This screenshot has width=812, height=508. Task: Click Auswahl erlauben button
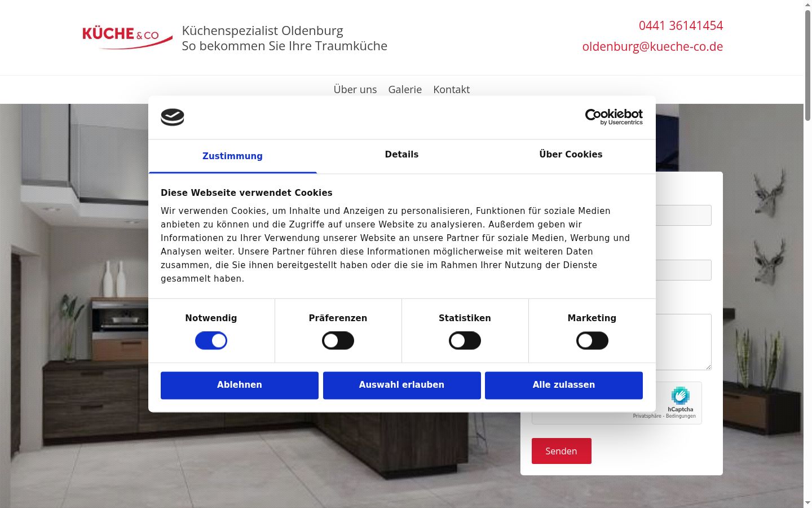(402, 385)
